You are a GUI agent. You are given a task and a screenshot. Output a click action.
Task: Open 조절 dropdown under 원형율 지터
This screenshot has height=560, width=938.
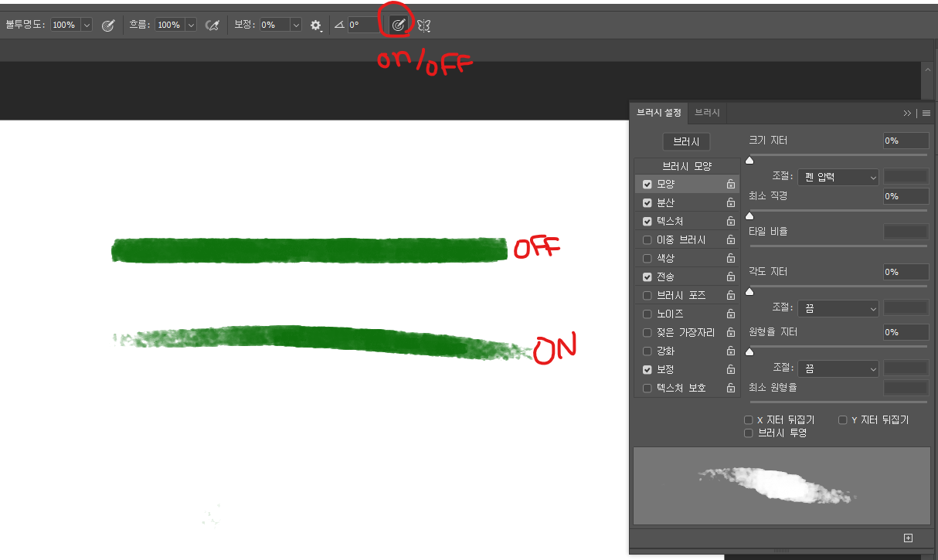[x=838, y=368]
